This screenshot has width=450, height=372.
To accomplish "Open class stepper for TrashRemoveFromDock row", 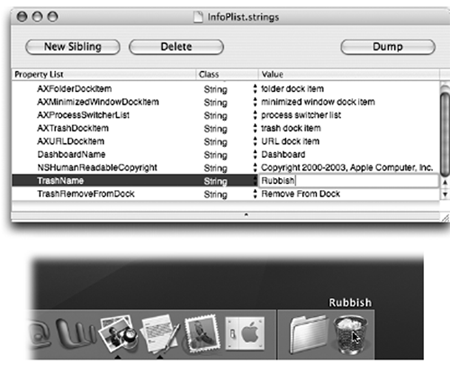I will coord(255,194).
